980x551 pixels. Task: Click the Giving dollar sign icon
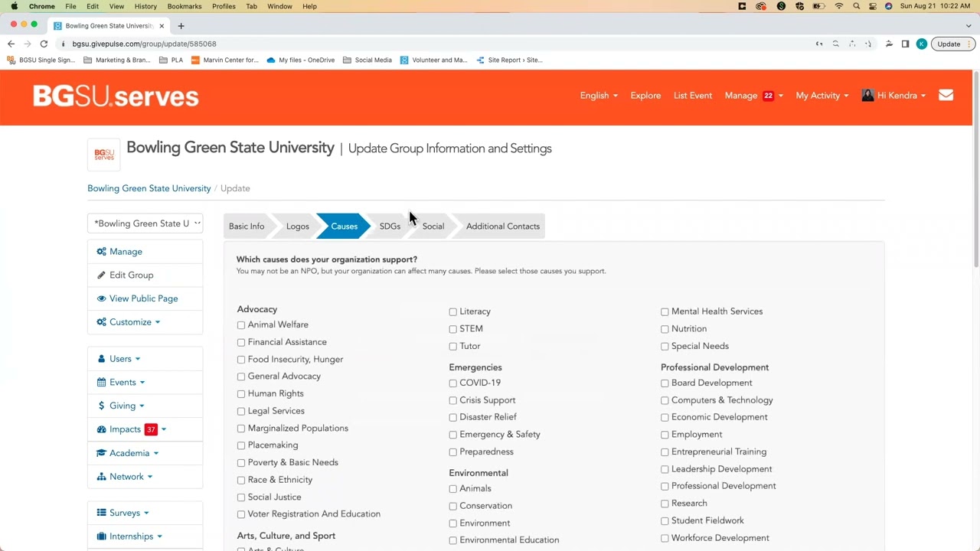coord(102,406)
